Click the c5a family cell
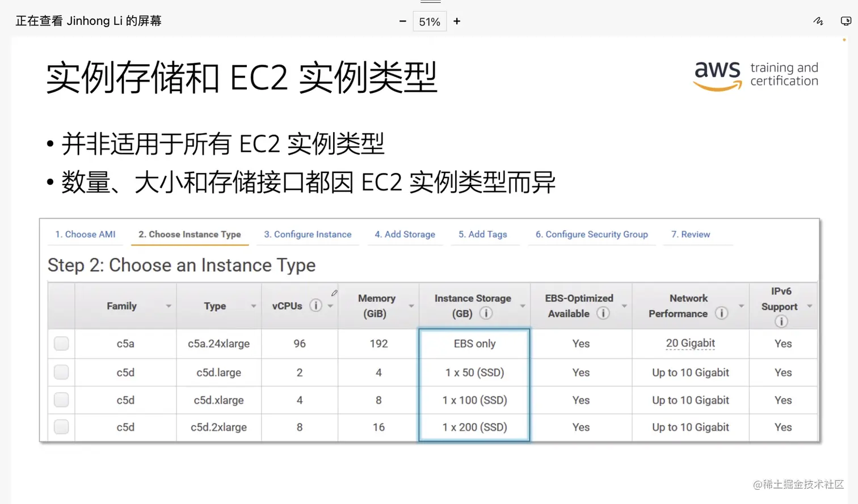 125,344
